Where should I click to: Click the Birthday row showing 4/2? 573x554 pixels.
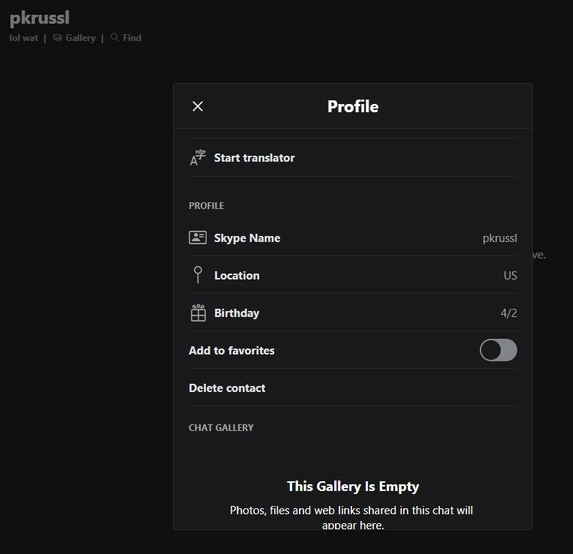(353, 313)
